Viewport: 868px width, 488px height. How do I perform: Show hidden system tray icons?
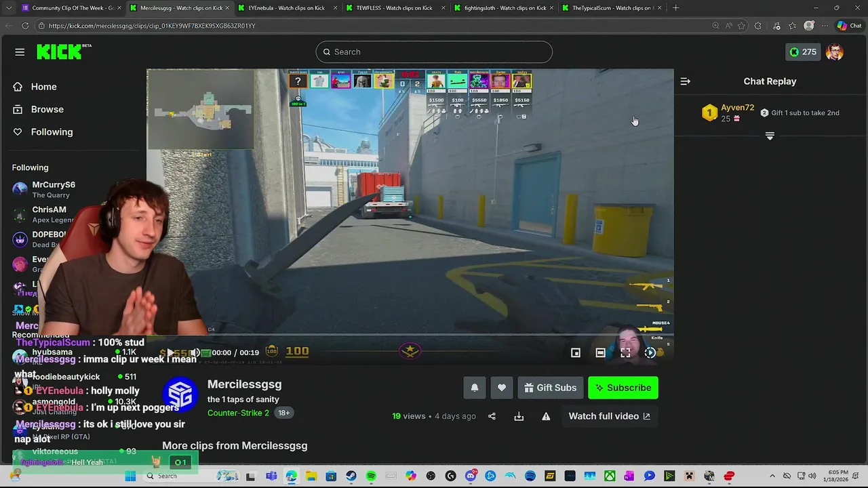point(773,476)
